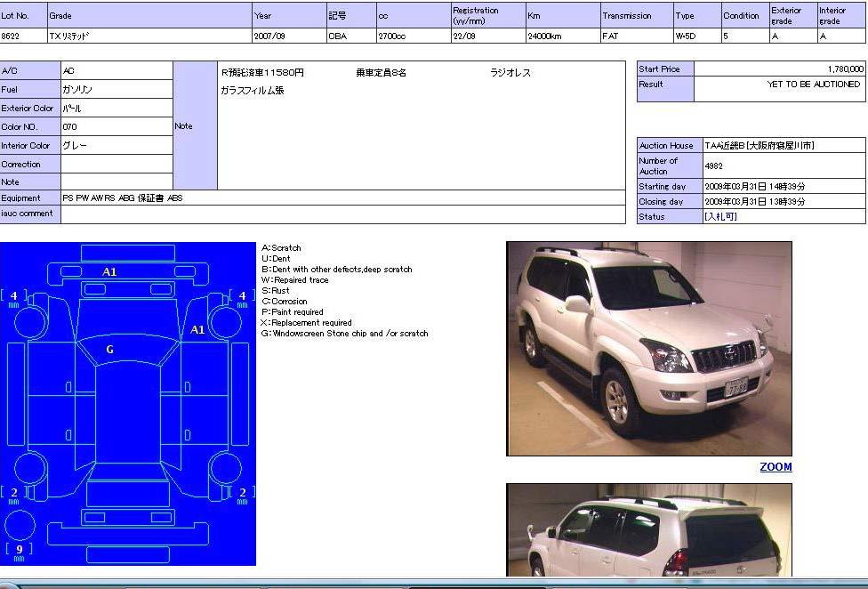Open the front-view photo of the white SUV
This screenshot has height=589, width=868.
click(x=649, y=349)
